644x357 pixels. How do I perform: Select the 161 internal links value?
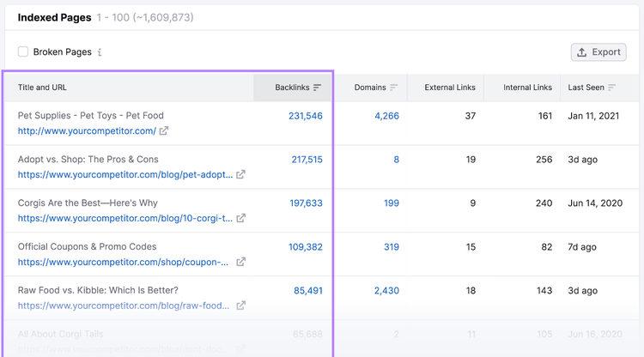click(545, 116)
